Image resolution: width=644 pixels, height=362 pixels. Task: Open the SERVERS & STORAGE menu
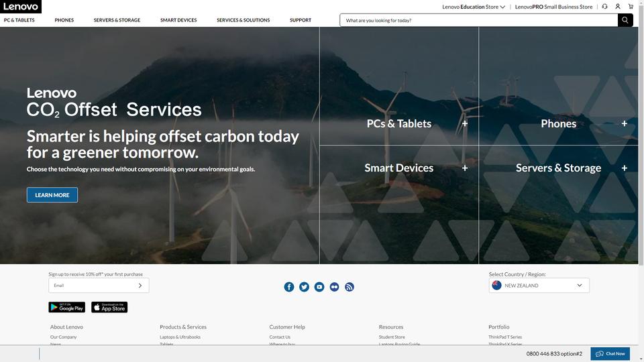point(117,20)
